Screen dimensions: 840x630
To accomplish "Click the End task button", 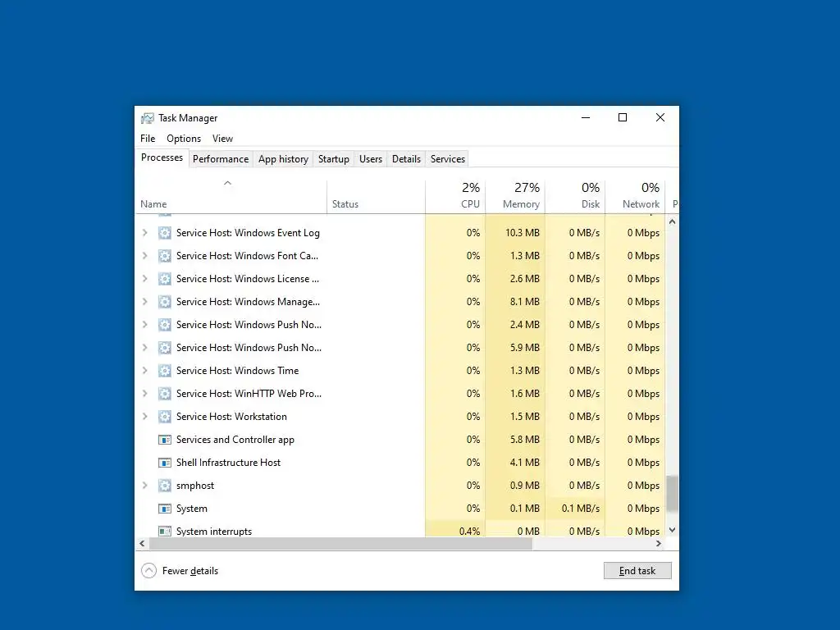I will (637, 571).
